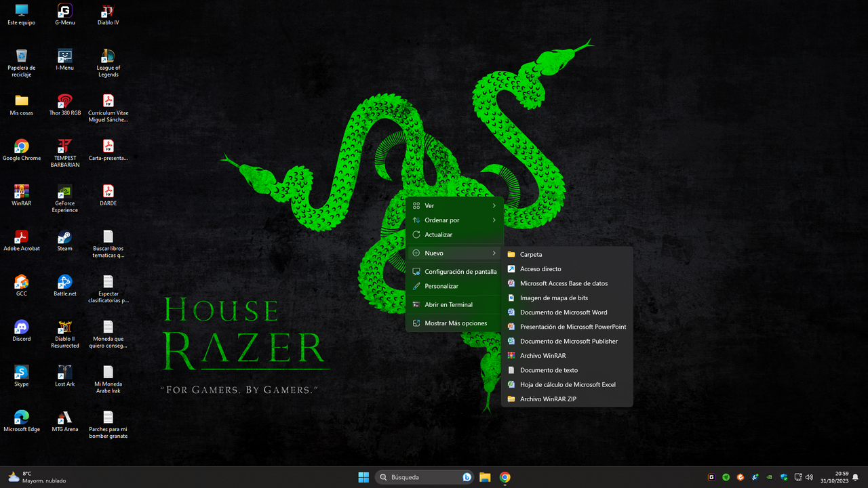Open File Explorer from the taskbar
The width and height of the screenshot is (868, 488).
pyautogui.click(x=485, y=477)
